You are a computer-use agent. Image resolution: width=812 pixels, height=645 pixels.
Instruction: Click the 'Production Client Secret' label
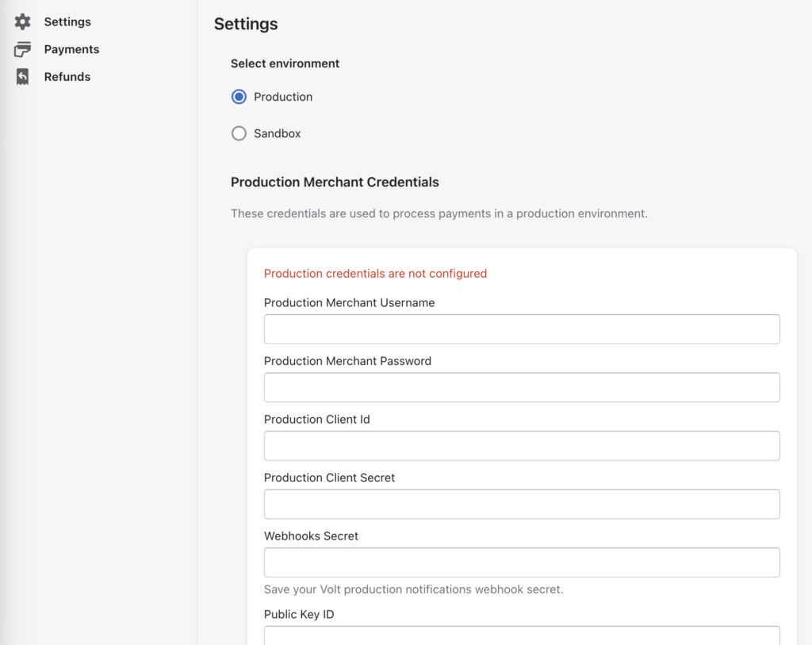click(x=329, y=478)
